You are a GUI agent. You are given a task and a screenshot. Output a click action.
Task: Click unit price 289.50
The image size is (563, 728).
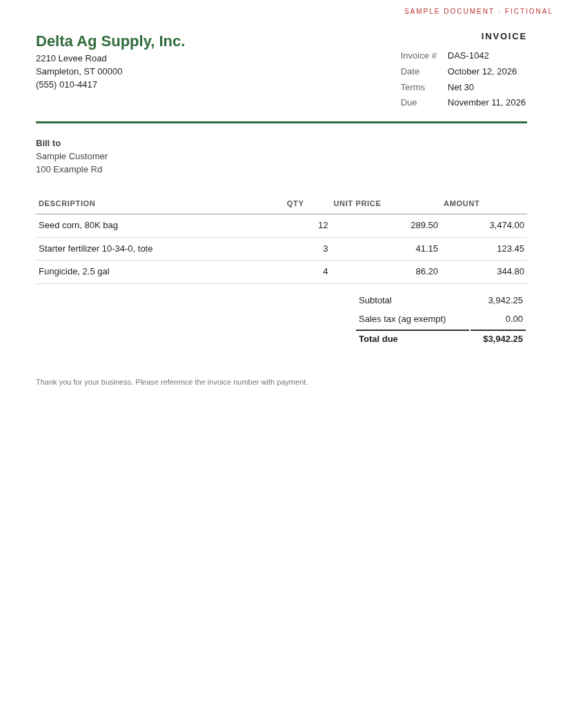424,225
